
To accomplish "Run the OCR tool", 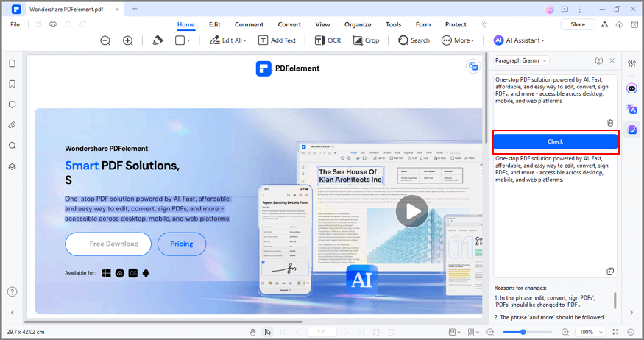I will click(328, 40).
